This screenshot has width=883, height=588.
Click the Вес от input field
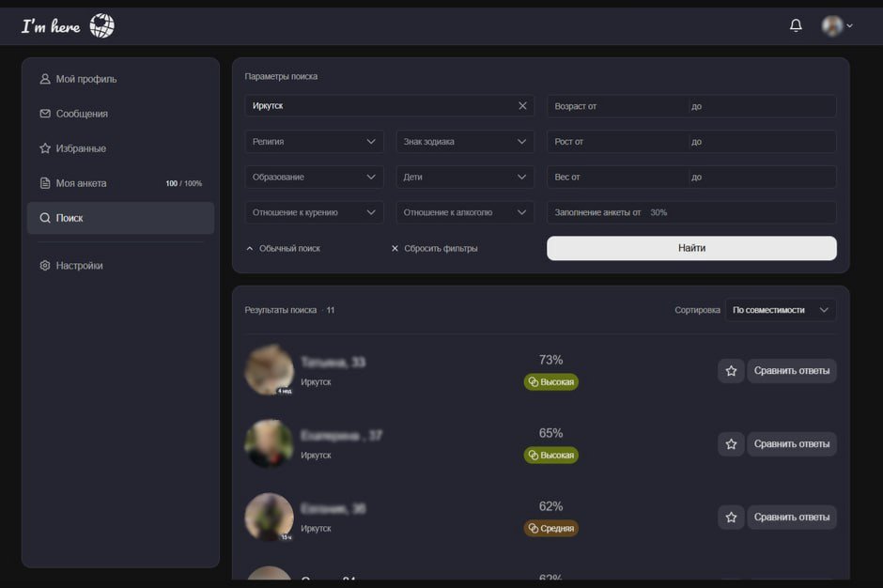tap(617, 177)
